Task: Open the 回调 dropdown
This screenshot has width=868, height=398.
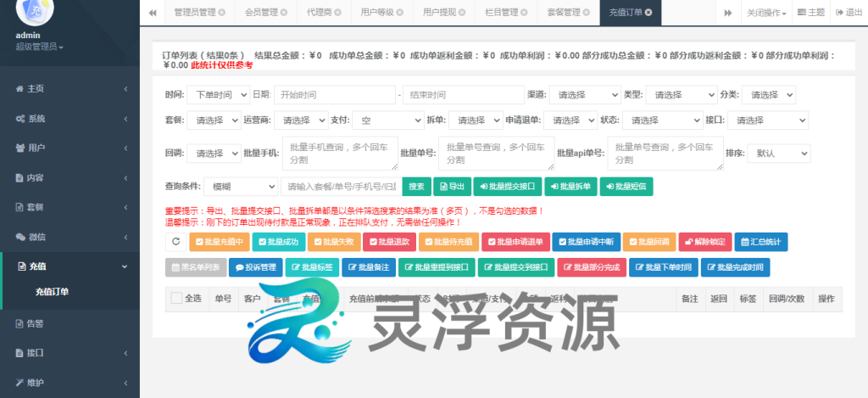Action: click(x=214, y=154)
